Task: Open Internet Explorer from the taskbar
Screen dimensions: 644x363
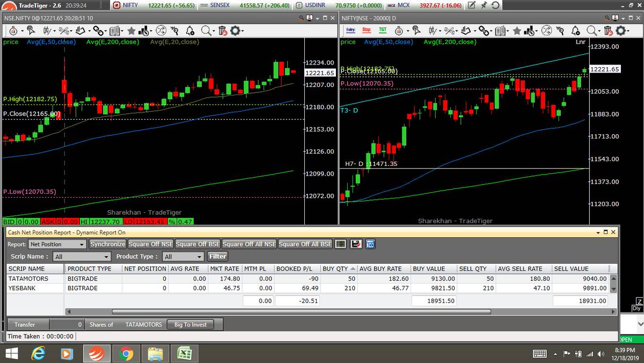Action: 38,353
